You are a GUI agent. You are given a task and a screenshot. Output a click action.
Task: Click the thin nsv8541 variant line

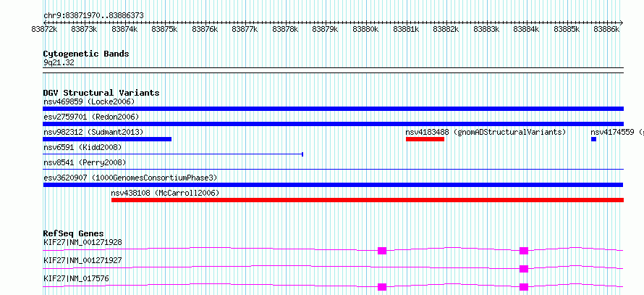coord(334,169)
